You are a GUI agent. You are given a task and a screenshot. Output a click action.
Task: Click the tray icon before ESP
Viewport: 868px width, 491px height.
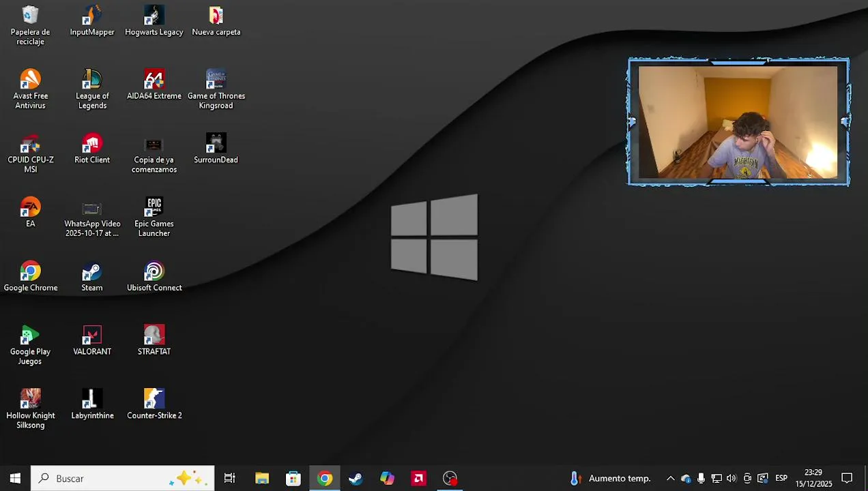point(763,478)
